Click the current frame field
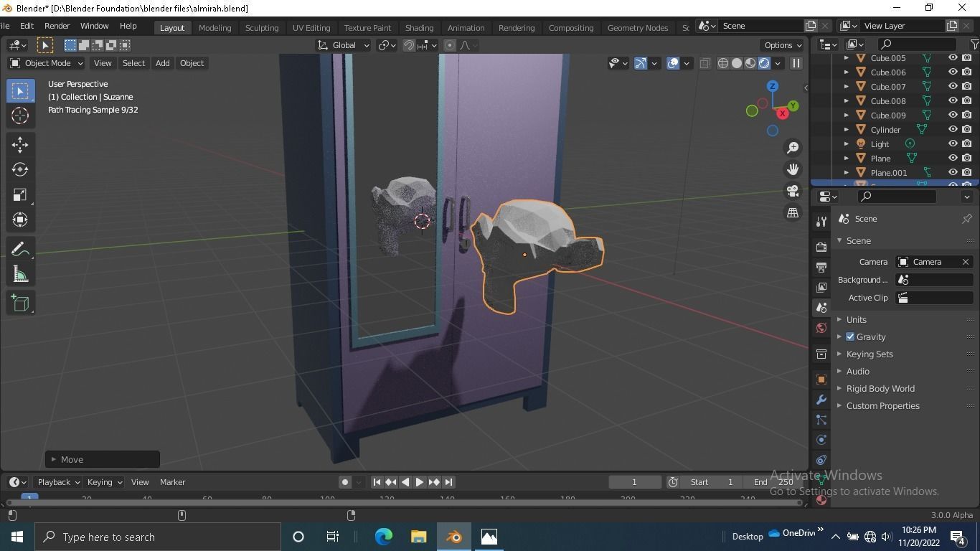The image size is (980, 551). (634, 482)
